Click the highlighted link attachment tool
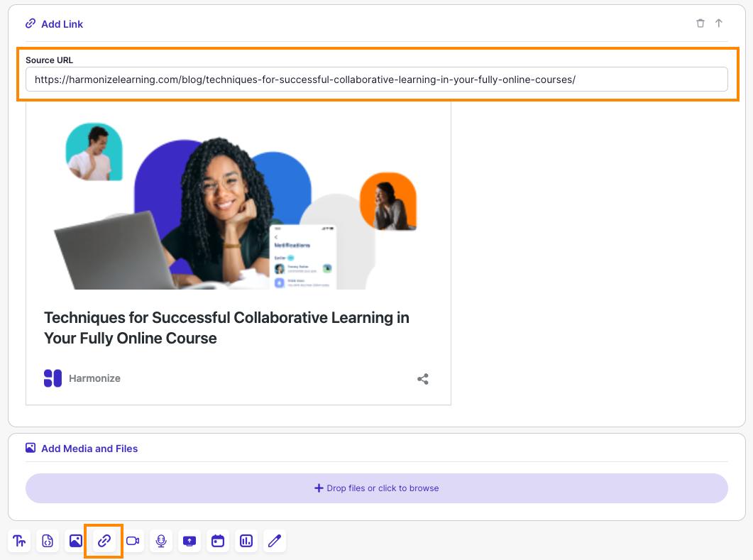Screen dimensions: 753x560 point(104,541)
